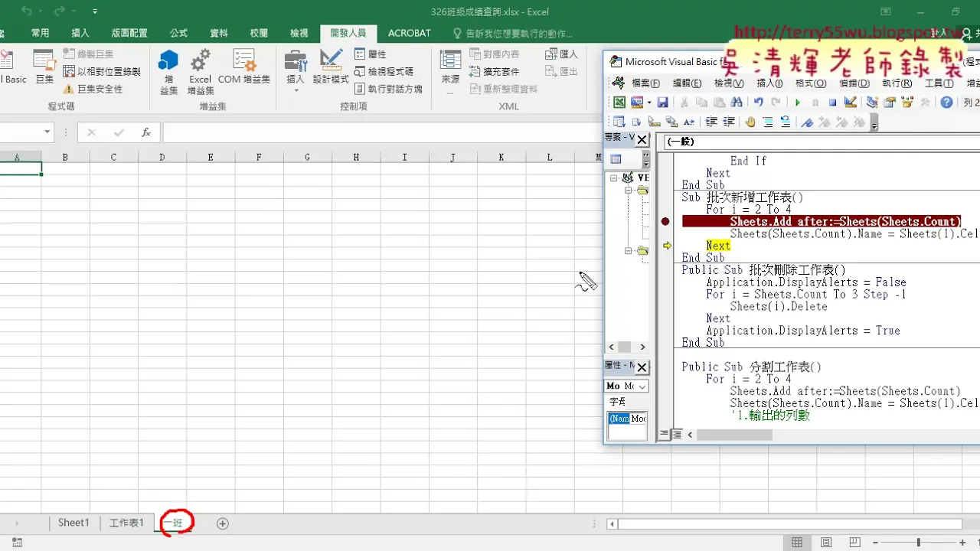Switch to Normal view in status bar

tap(797, 543)
